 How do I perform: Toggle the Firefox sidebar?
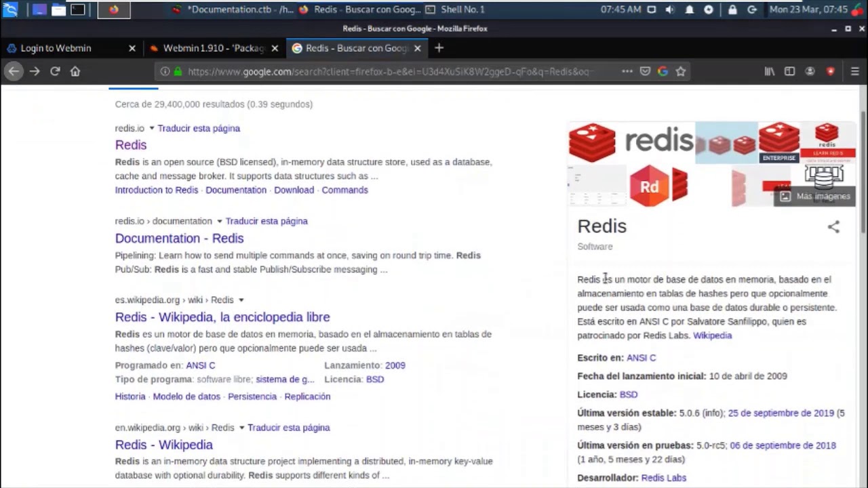click(789, 71)
